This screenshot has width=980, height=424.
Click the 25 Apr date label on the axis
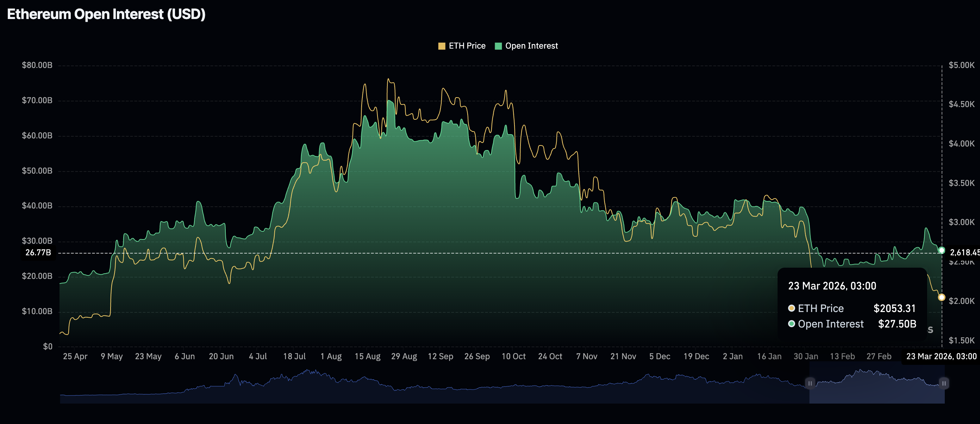[75, 356]
